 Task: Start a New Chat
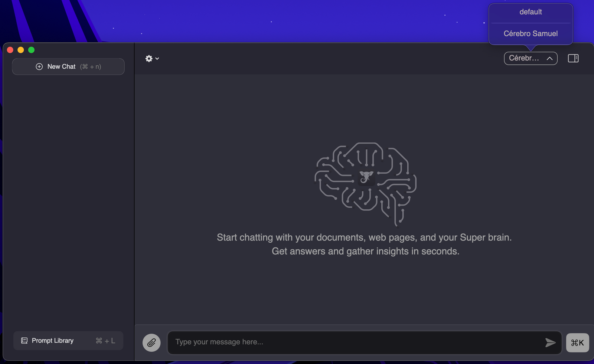coord(68,67)
